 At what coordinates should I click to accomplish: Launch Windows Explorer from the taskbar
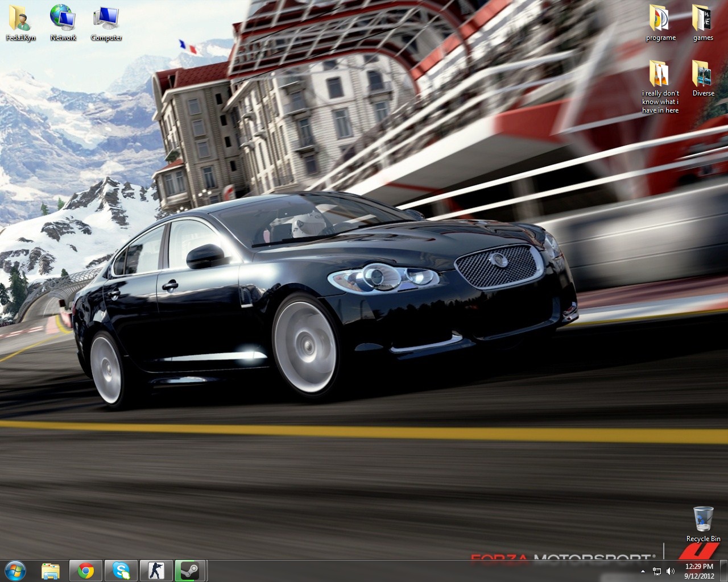pyautogui.click(x=51, y=571)
